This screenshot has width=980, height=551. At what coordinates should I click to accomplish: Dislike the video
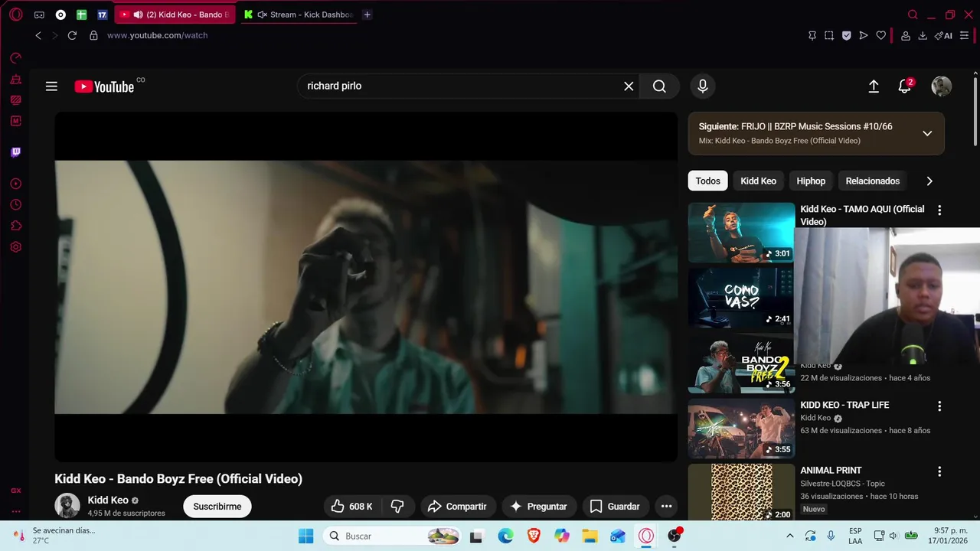click(397, 507)
